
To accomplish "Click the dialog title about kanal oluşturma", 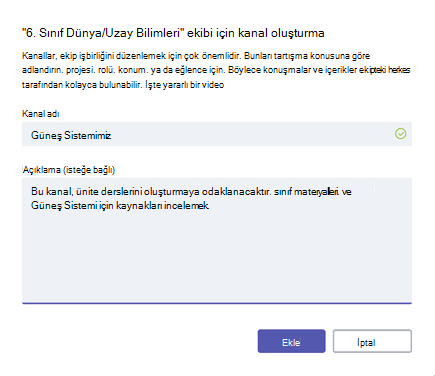I will [x=173, y=33].
